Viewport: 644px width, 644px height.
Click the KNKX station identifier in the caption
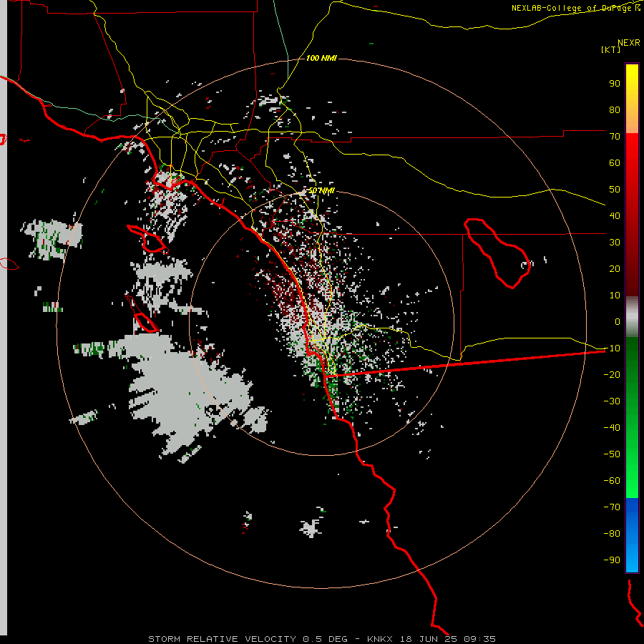click(379, 639)
